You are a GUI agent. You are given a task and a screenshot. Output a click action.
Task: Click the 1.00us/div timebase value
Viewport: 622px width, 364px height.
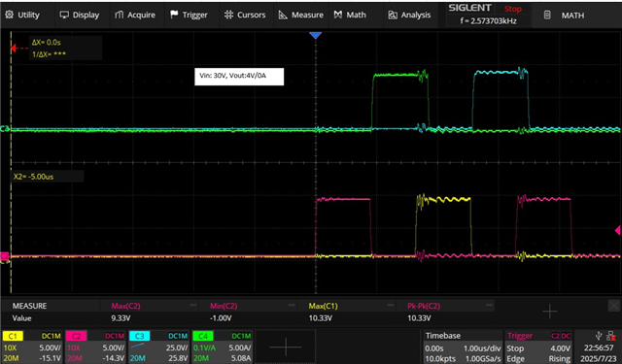[482, 348]
